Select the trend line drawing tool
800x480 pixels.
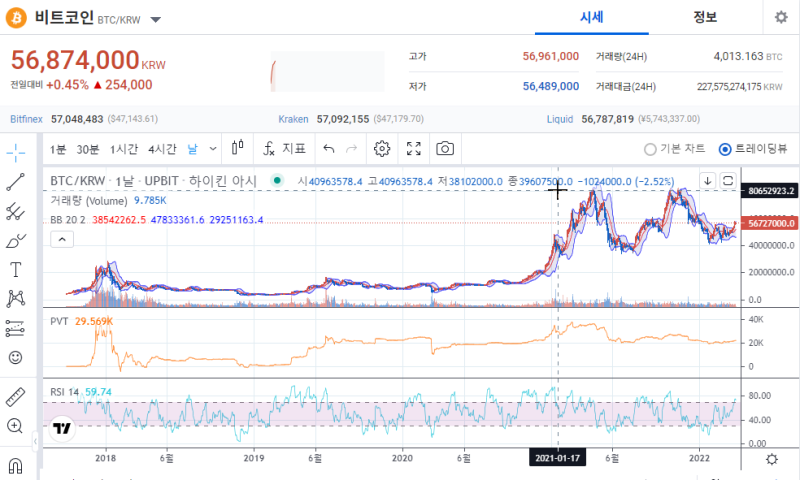click(16, 182)
